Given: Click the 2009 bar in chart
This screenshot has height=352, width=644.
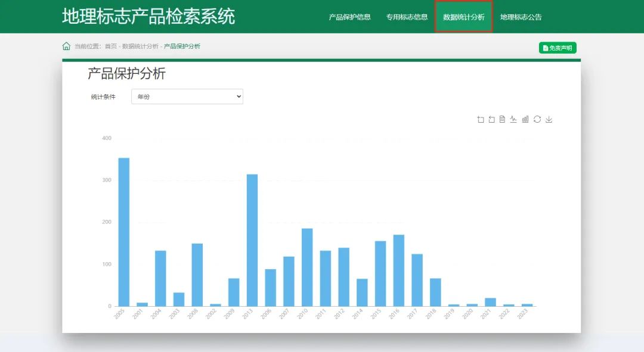Looking at the screenshot, I should pyautogui.click(x=234, y=292).
